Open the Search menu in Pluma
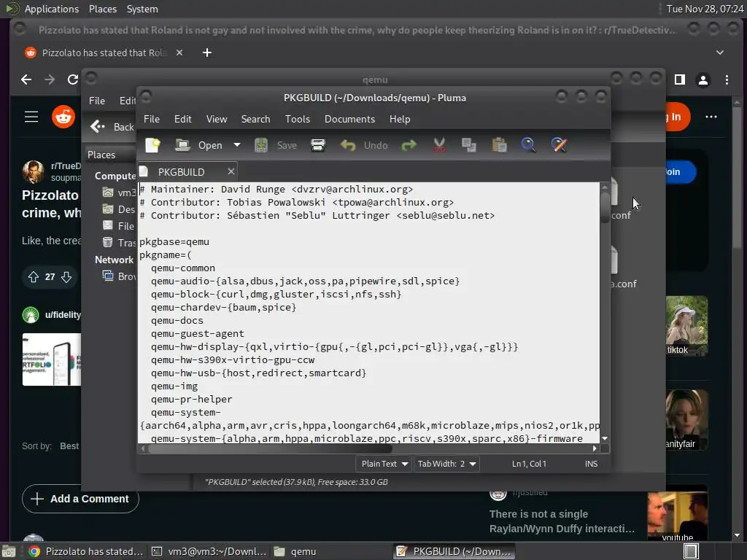 point(255,119)
